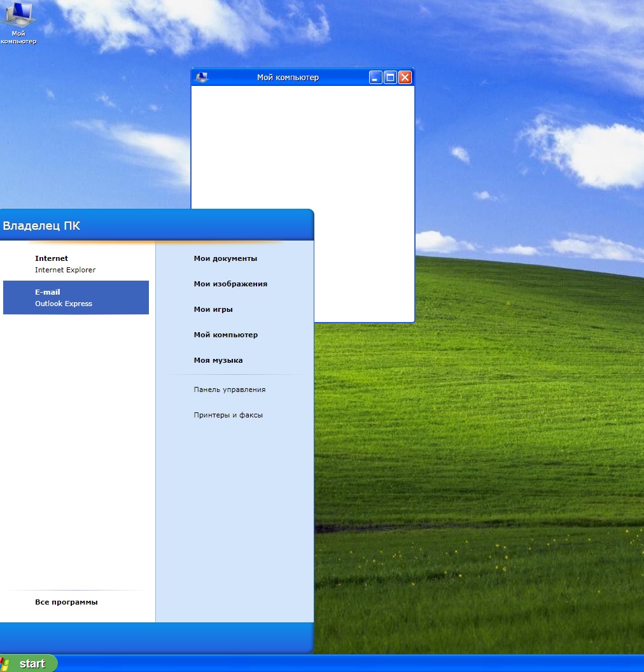Minimize the Мой компьютер window

click(x=375, y=78)
